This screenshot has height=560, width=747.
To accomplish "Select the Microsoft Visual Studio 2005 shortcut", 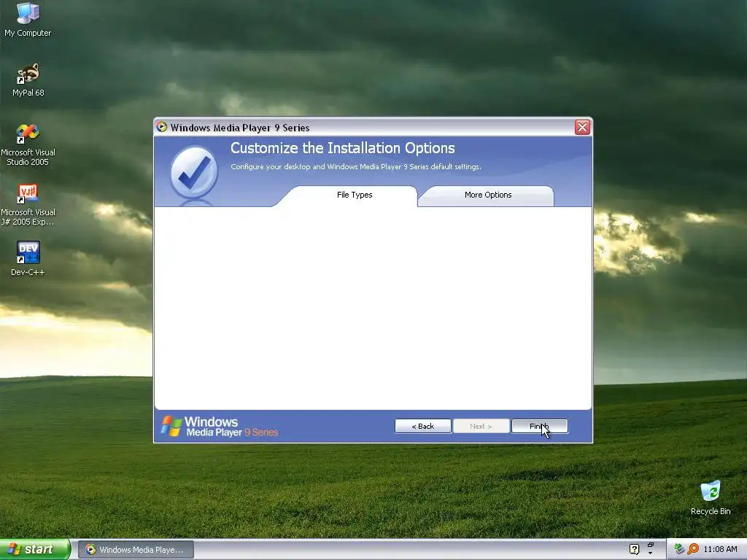I will (28, 144).
